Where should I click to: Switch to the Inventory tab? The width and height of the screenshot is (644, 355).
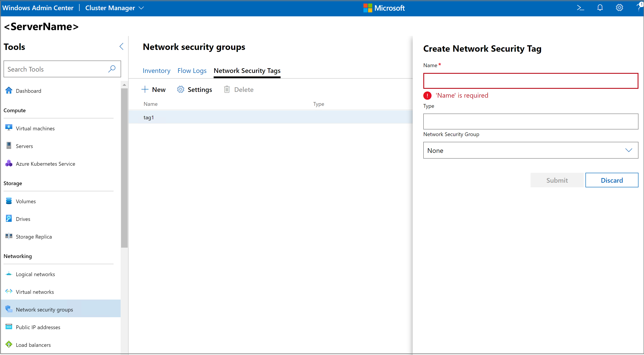(x=156, y=71)
